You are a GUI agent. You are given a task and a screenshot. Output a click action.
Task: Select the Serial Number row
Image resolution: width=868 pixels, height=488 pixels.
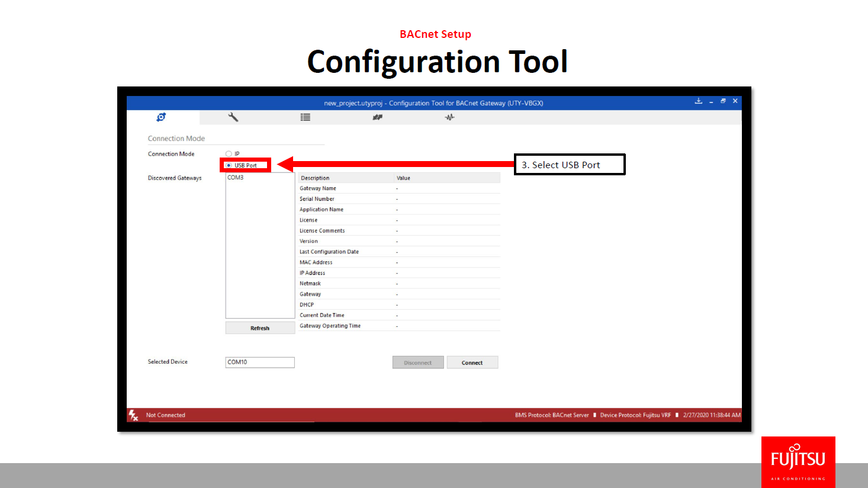pos(399,199)
